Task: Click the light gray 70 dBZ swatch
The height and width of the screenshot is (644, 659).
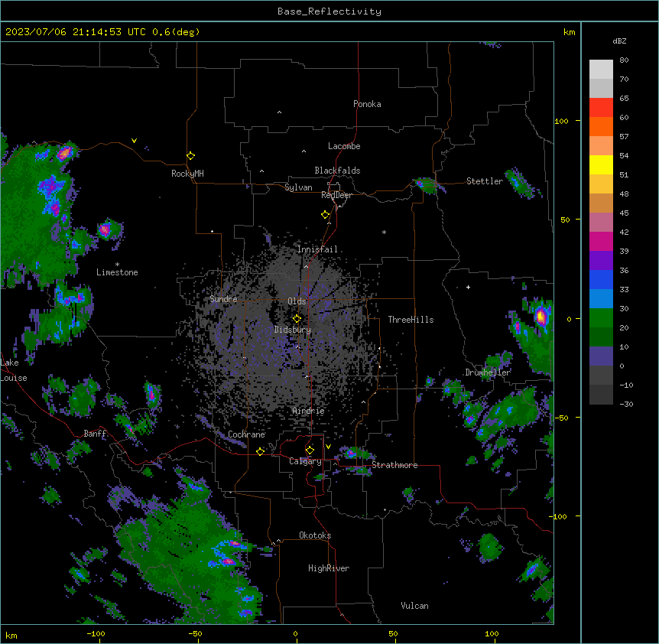Action: click(x=601, y=88)
